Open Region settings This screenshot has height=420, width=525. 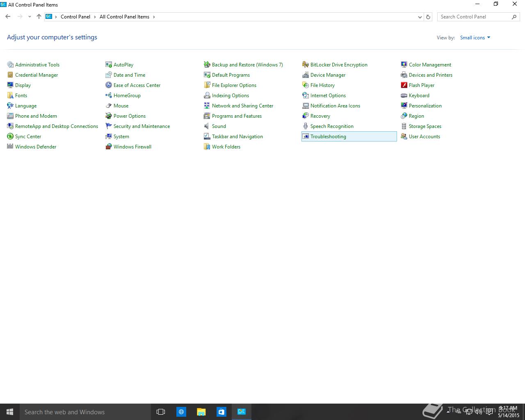coord(416,116)
